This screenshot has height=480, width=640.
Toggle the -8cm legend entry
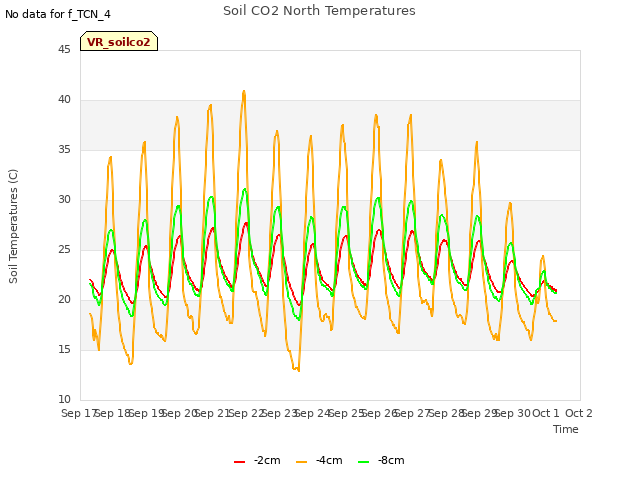pos(381,460)
